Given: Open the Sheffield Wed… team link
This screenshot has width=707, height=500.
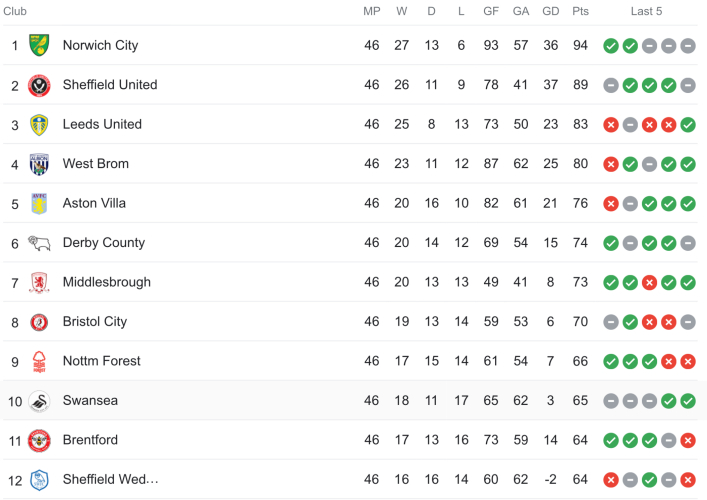Looking at the screenshot, I should pos(110,480).
